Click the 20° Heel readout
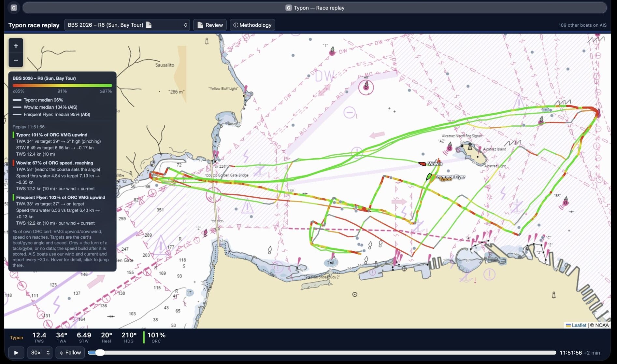The width and height of the screenshot is (617, 364). [107, 337]
